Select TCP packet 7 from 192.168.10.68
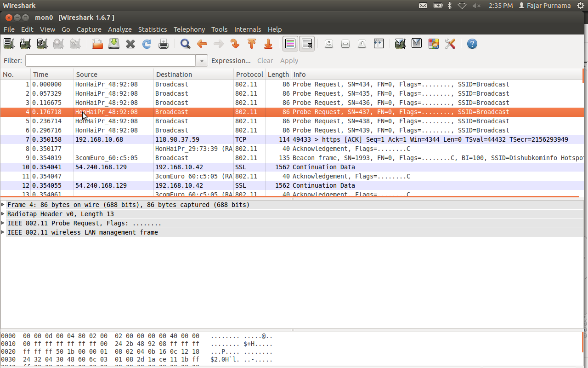The image size is (588, 368). coord(292,139)
